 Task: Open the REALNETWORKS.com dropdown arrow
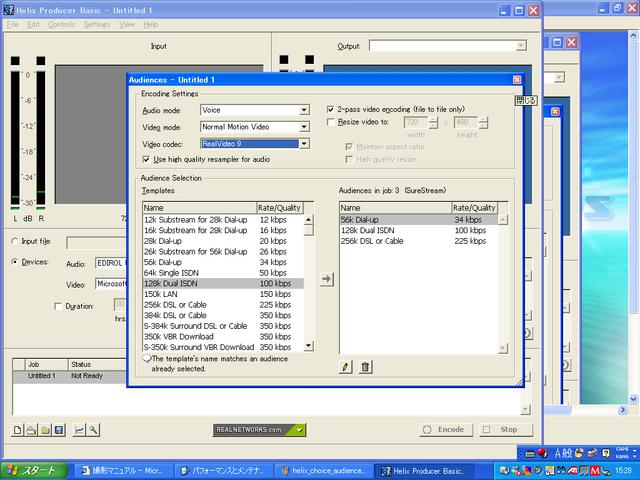[x=300, y=430]
